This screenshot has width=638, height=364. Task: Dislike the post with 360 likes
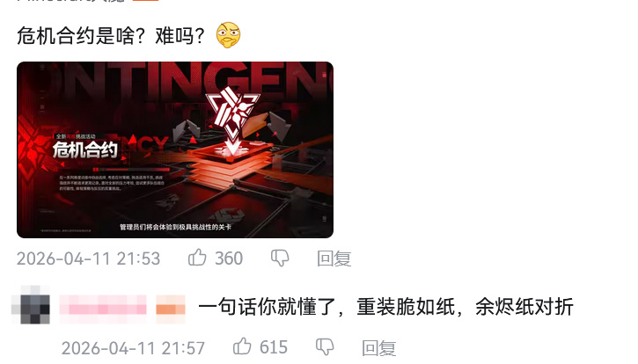(x=280, y=258)
